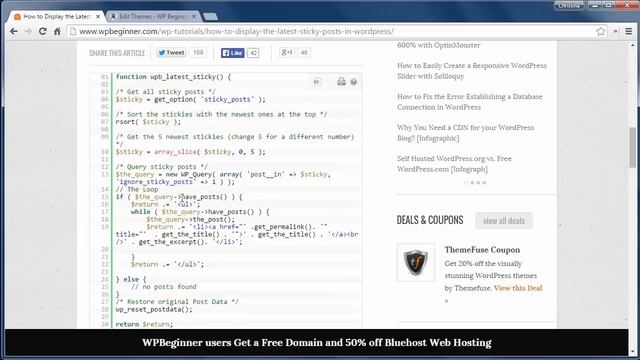View code source with the code snippet toolbar icon
Viewport: 640px width, 360px height.
coord(316,82)
